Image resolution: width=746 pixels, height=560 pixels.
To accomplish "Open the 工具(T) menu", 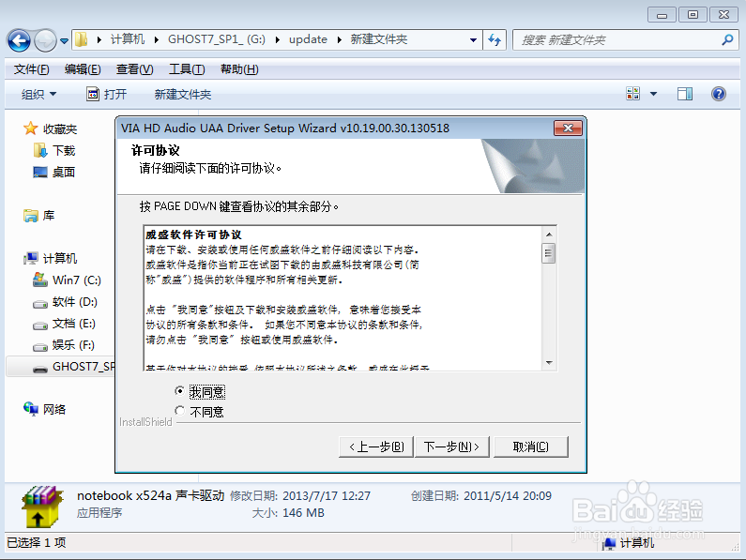I will [x=187, y=69].
